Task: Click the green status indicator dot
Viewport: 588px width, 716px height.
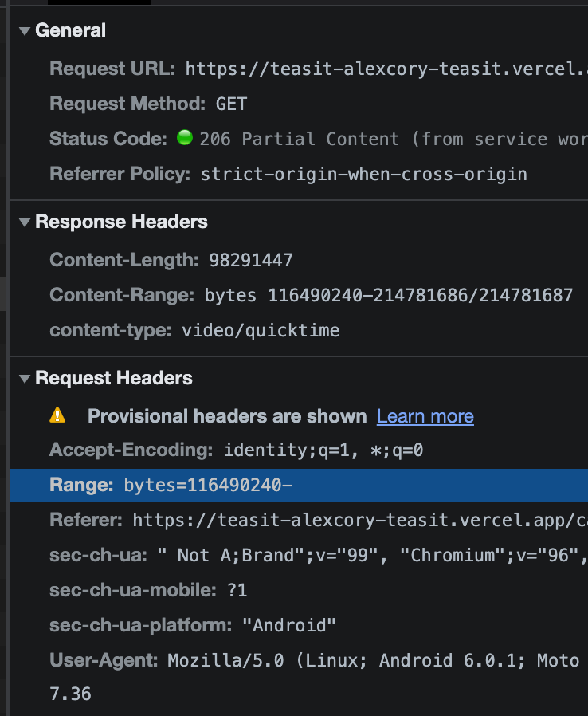Action: [x=184, y=137]
